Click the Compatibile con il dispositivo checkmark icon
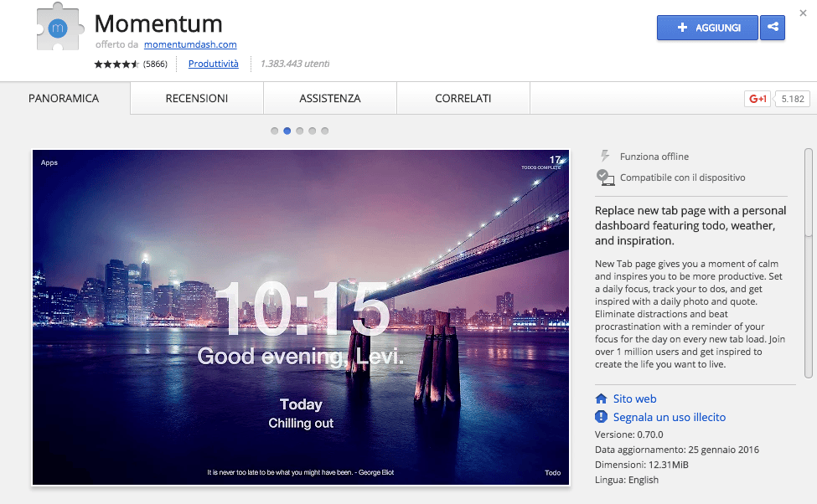 point(605,177)
